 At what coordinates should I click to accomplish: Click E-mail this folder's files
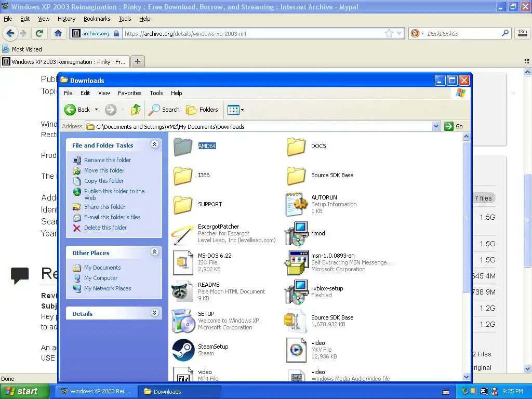point(112,217)
